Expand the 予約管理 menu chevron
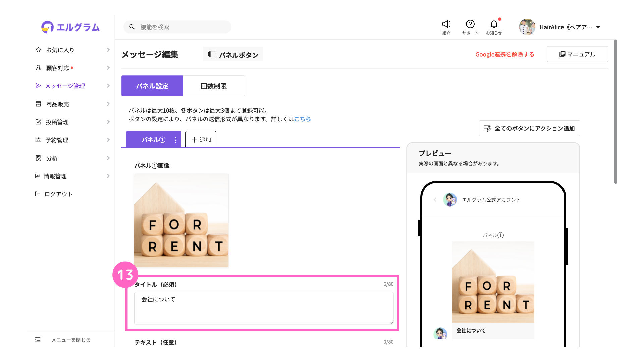 pyautogui.click(x=108, y=140)
